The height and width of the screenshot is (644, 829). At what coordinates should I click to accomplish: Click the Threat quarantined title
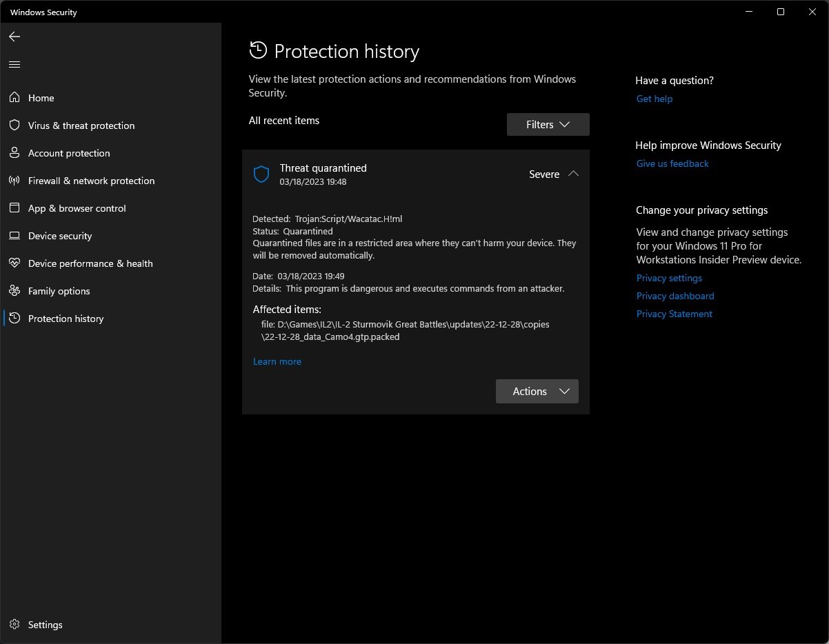323,168
